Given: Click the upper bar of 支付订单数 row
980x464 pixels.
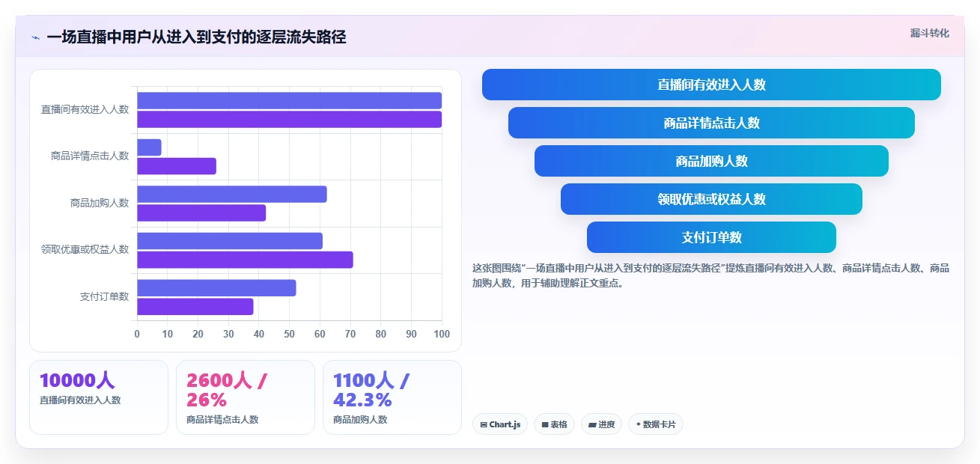Looking at the screenshot, I should click(x=216, y=287).
